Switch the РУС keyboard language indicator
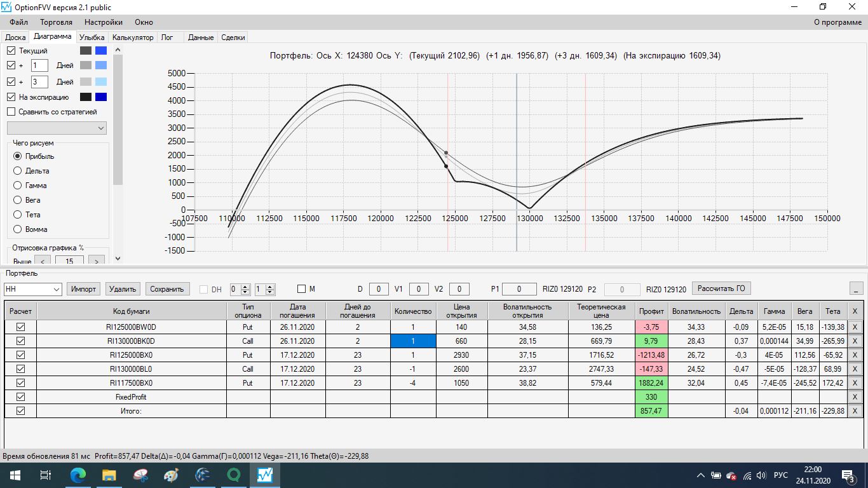This screenshot has height=488, width=868. tap(781, 475)
